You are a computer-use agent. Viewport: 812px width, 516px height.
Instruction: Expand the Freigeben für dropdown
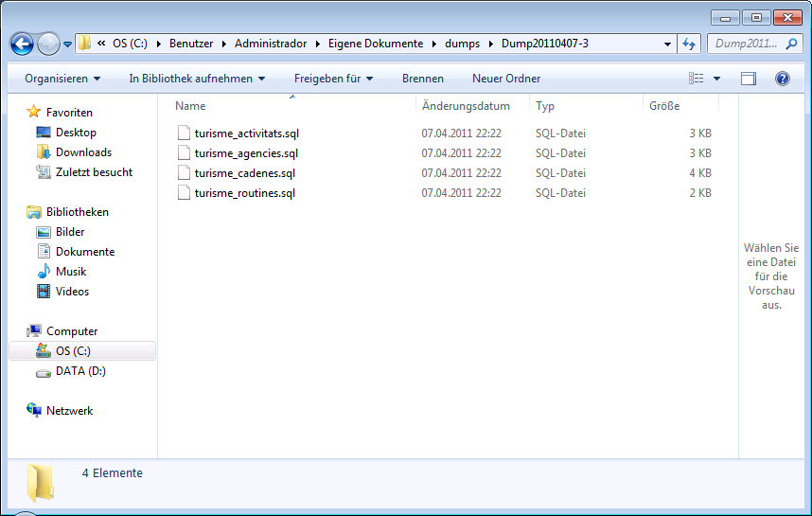pos(333,79)
